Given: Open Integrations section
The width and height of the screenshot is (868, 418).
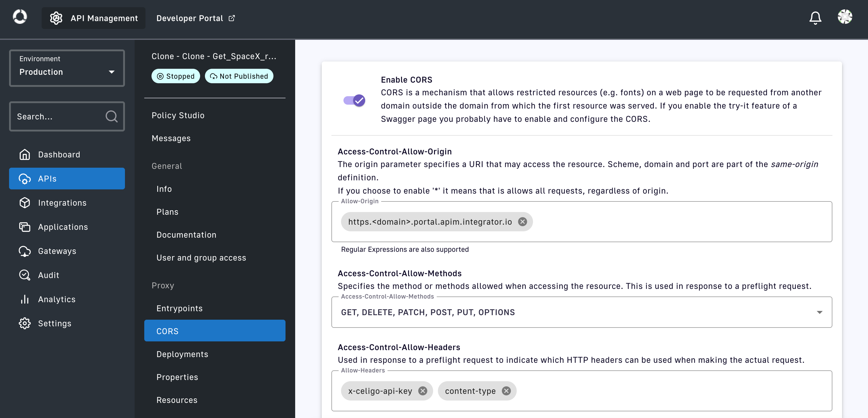Looking at the screenshot, I should (67, 203).
